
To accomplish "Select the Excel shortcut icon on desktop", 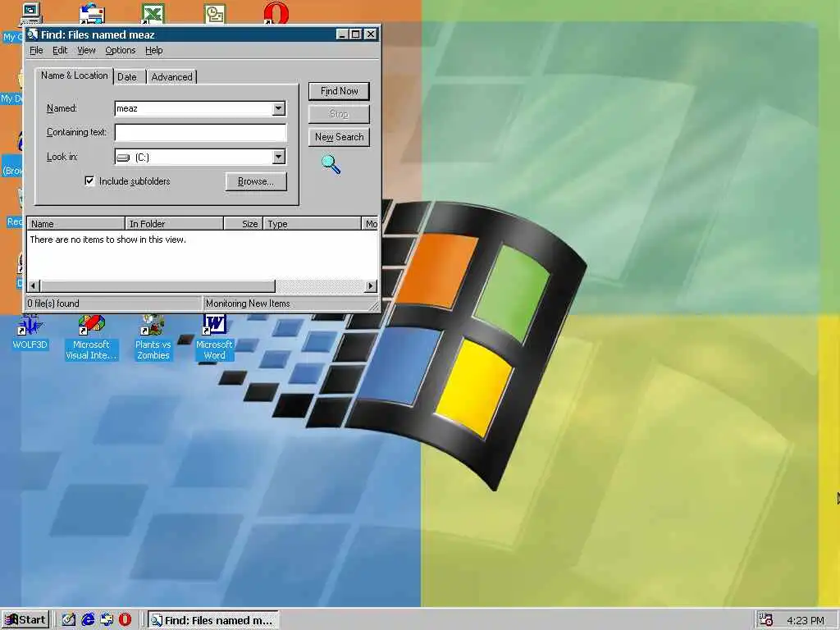I will (153, 13).
